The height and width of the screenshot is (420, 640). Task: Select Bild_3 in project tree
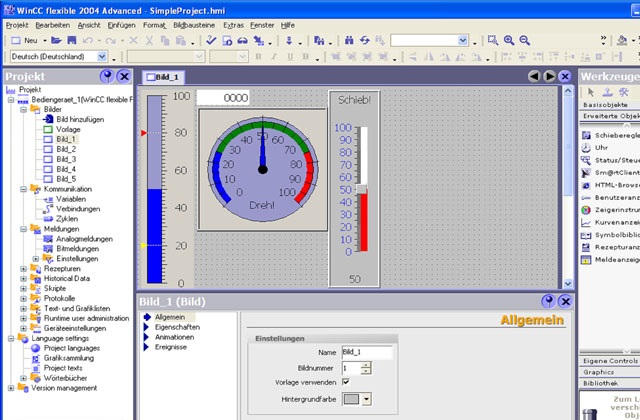pos(66,159)
